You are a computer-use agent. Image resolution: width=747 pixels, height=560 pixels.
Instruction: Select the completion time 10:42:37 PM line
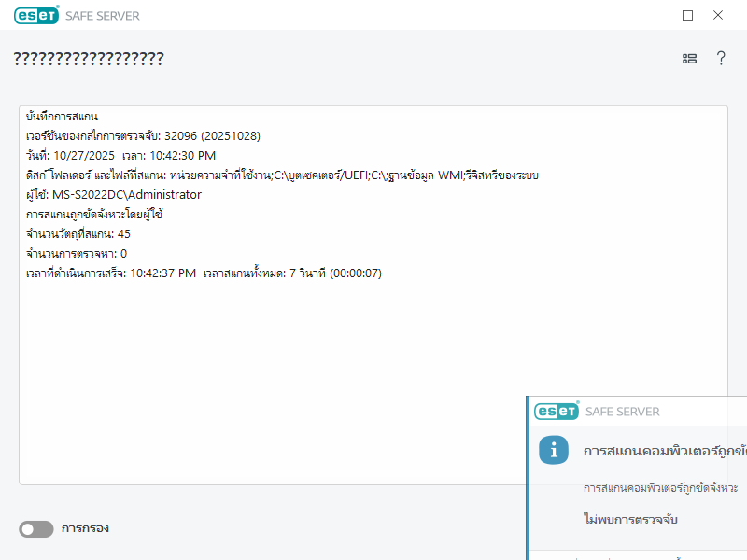click(204, 273)
